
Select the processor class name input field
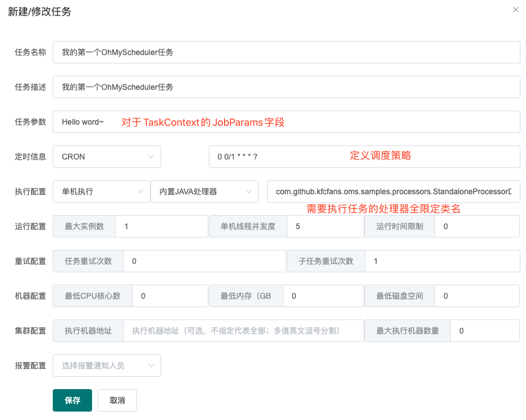(391, 191)
